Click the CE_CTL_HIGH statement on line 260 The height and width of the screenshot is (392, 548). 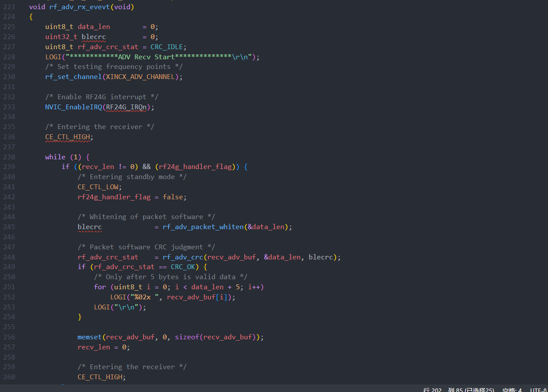pyautogui.click(x=102, y=377)
